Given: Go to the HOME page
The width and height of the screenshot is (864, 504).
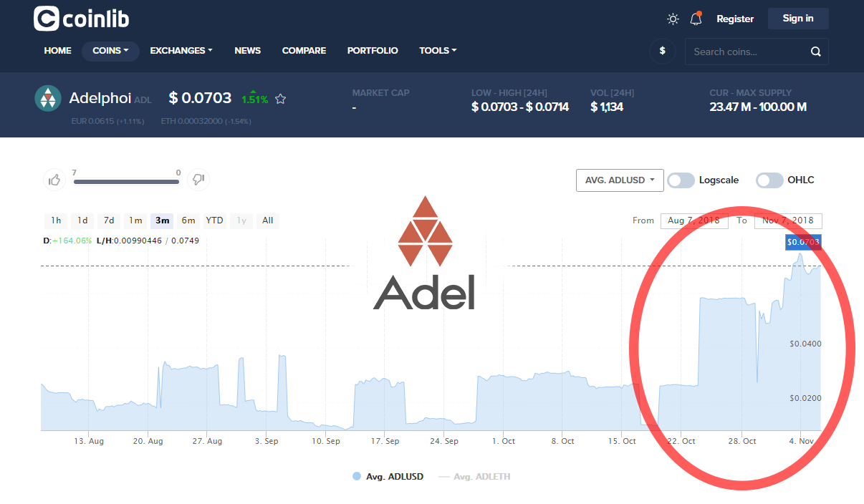Looking at the screenshot, I should point(58,51).
